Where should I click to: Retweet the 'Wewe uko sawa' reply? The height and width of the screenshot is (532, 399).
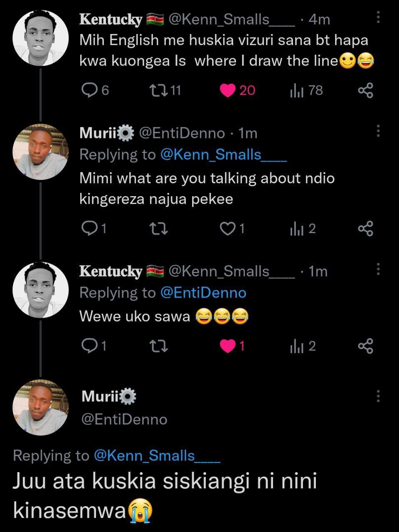(158, 346)
